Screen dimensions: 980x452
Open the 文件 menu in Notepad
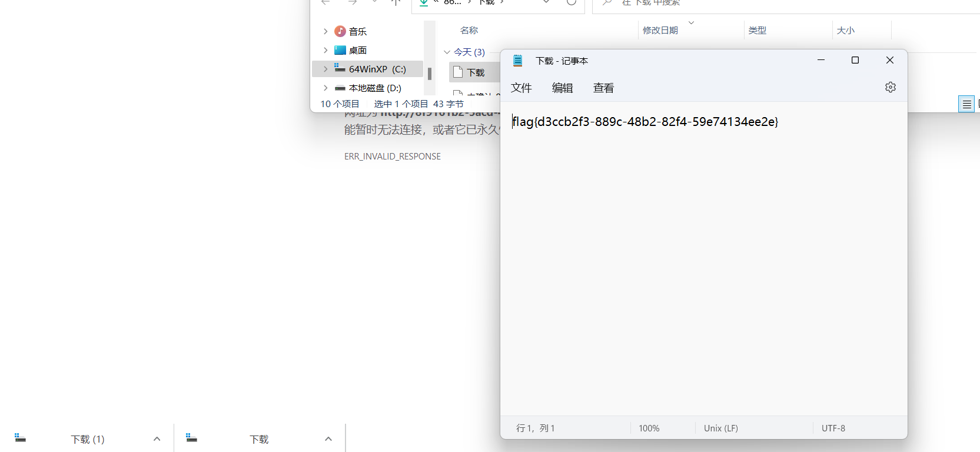click(x=521, y=88)
